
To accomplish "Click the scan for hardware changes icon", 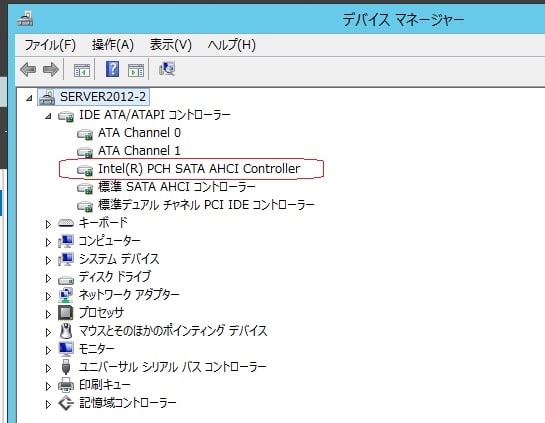I will 167,69.
